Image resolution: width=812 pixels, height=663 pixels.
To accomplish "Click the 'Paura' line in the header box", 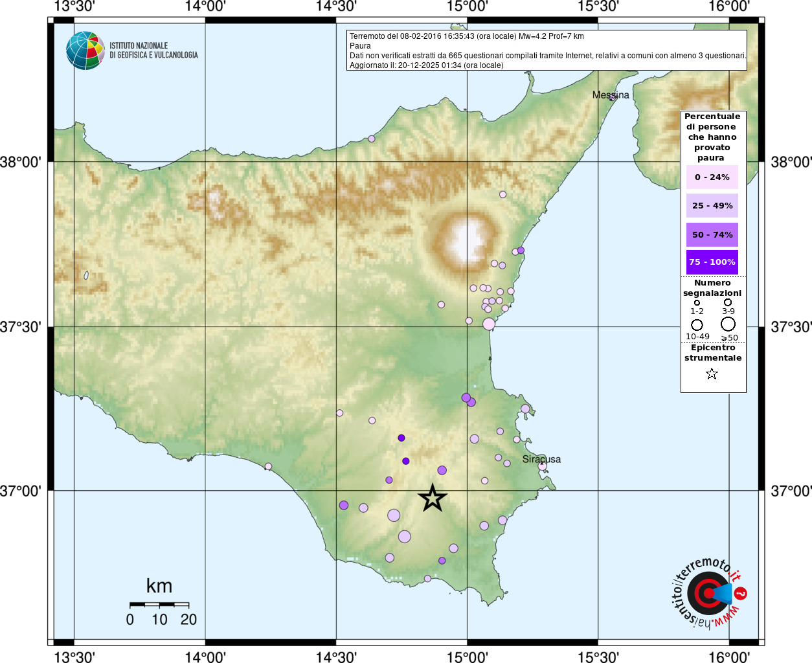I will click(x=360, y=46).
